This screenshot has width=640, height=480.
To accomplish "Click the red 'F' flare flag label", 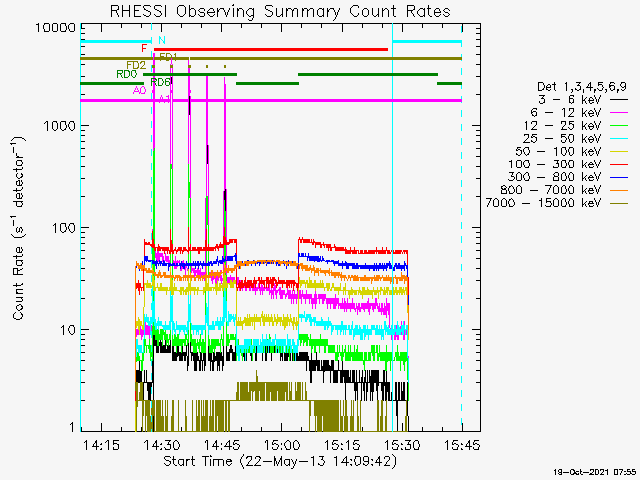I will pyautogui.click(x=144, y=49).
